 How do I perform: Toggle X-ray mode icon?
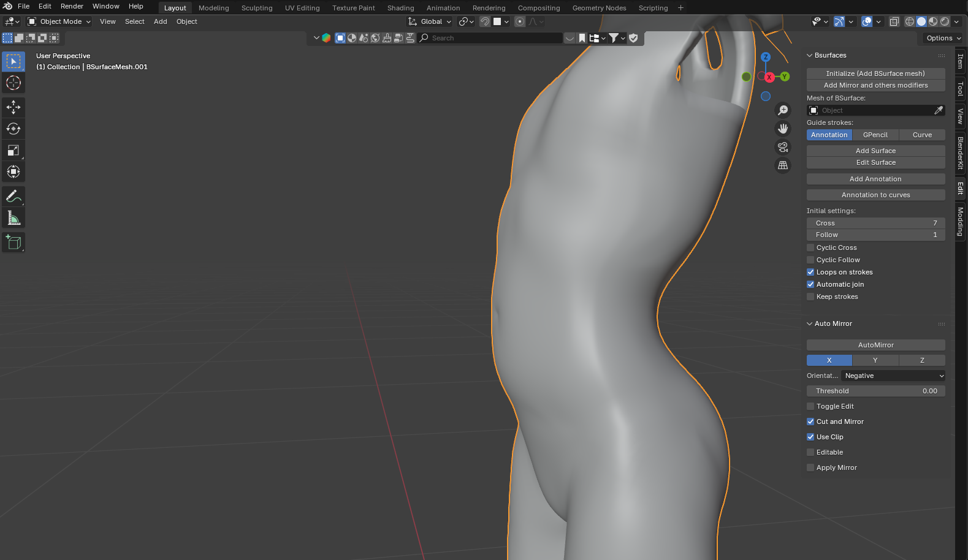894,21
